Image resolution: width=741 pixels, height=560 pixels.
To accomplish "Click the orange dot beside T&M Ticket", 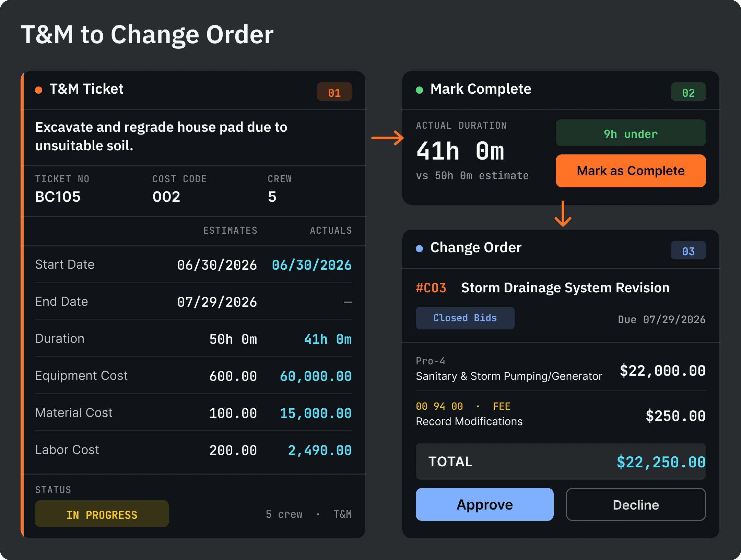I will (39, 90).
